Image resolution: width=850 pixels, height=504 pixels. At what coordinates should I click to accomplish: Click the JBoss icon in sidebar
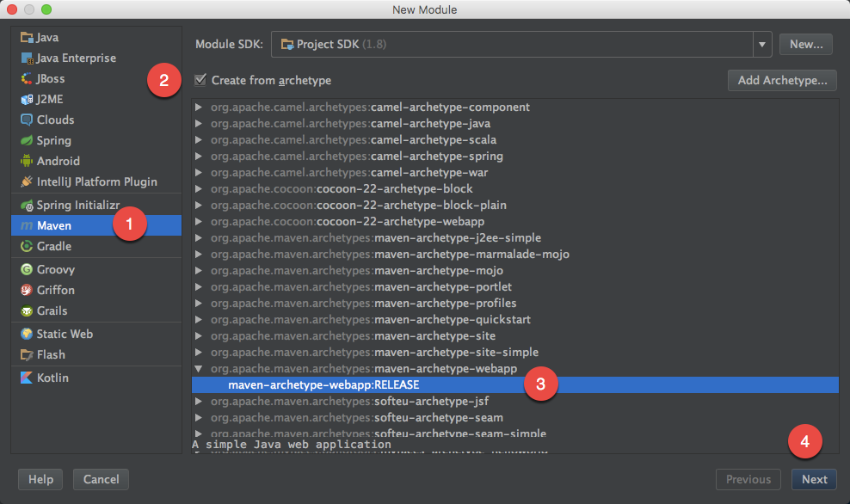27,78
